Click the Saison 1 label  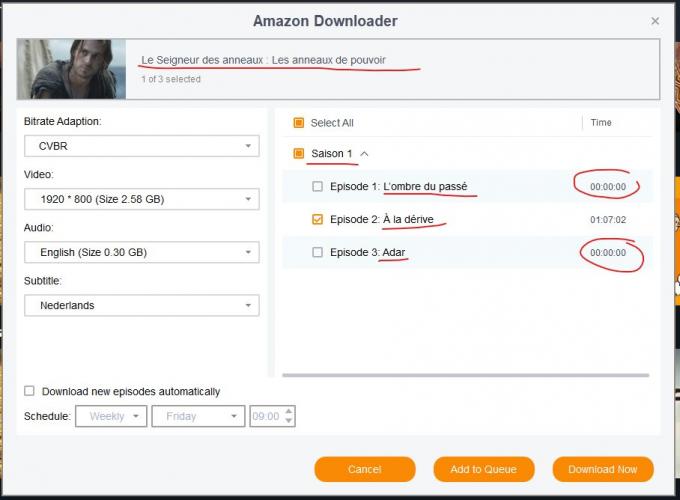click(332, 154)
